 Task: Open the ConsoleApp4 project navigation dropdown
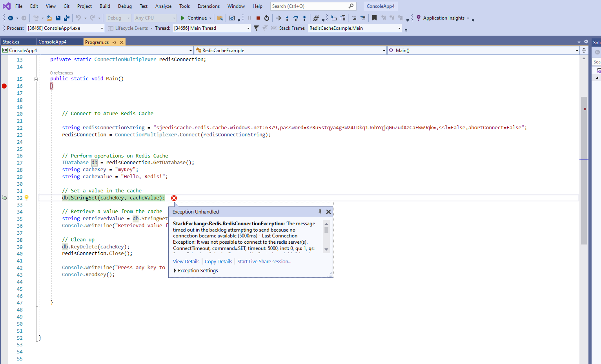click(97, 50)
